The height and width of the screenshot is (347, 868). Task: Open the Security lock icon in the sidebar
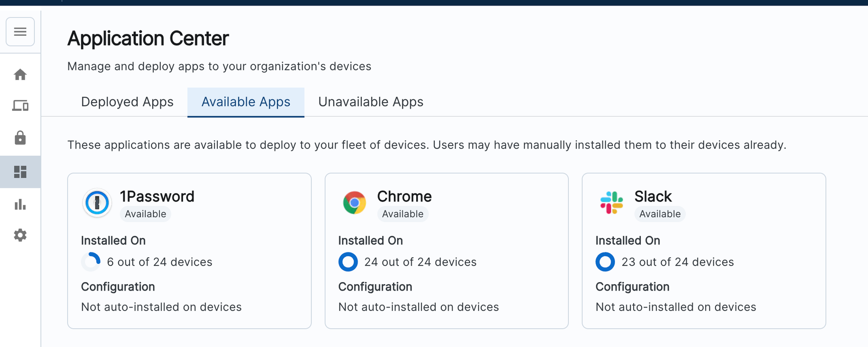click(x=20, y=138)
